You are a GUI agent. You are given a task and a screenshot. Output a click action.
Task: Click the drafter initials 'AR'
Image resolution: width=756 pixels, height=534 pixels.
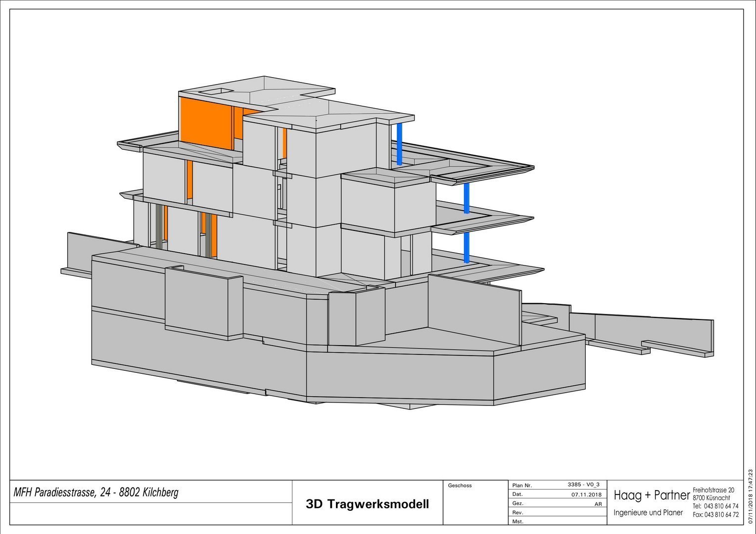click(x=598, y=504)
